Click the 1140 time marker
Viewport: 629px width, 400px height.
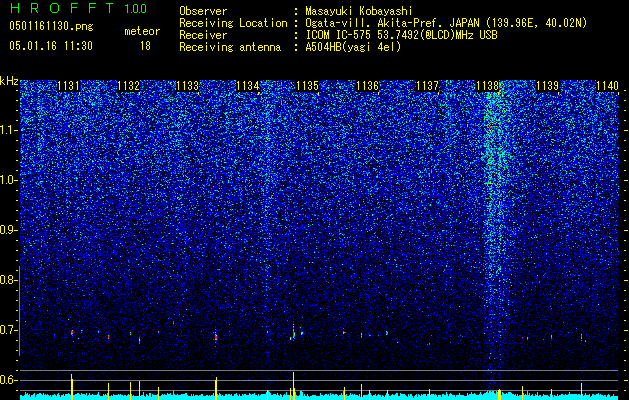click(x=607, y=86)
